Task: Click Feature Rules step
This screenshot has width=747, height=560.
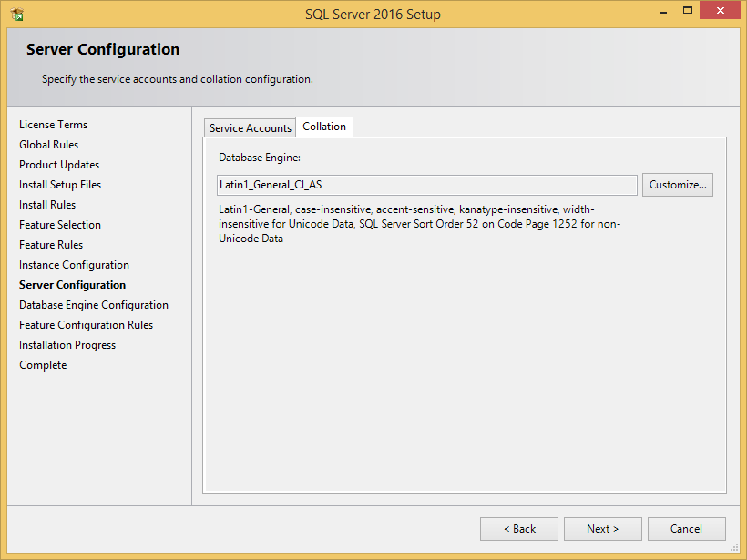Action: (51, 245)
